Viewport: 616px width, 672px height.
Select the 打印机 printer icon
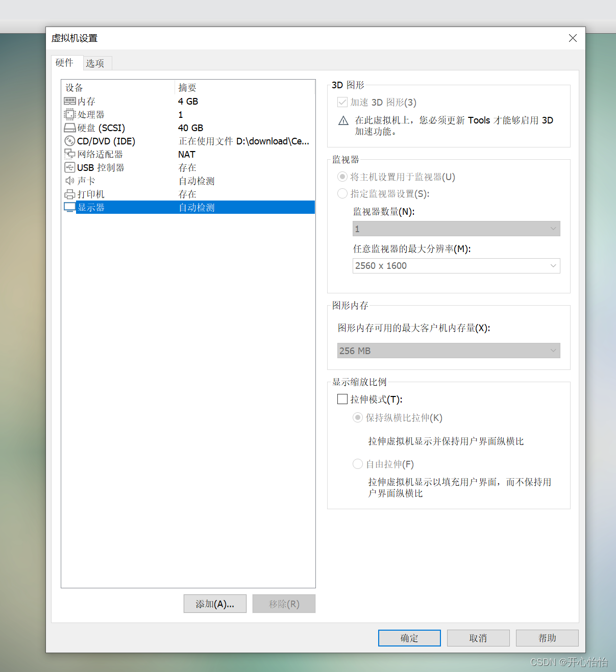pyautogui.click(x=70, y=194)
